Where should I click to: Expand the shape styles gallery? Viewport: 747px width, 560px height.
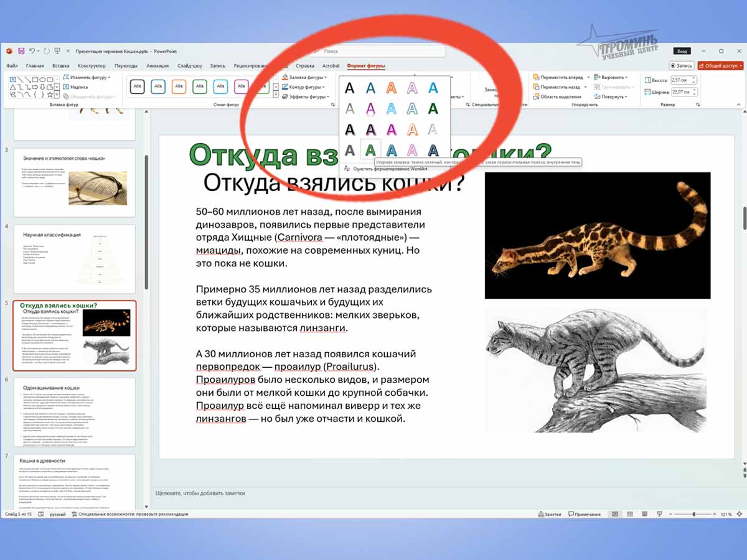click(x=276, y=94)
